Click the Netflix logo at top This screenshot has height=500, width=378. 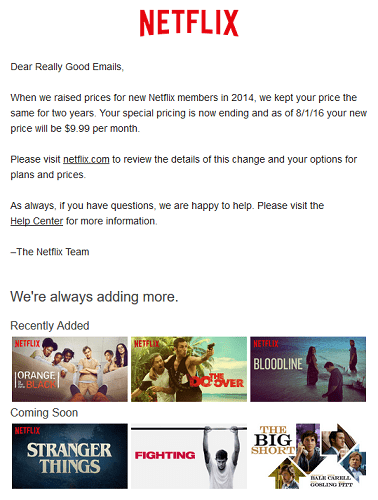pos(189,23)
